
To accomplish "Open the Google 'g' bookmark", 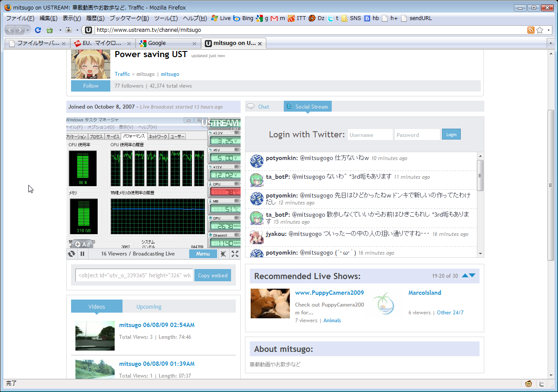I will [x=262, y=18].
